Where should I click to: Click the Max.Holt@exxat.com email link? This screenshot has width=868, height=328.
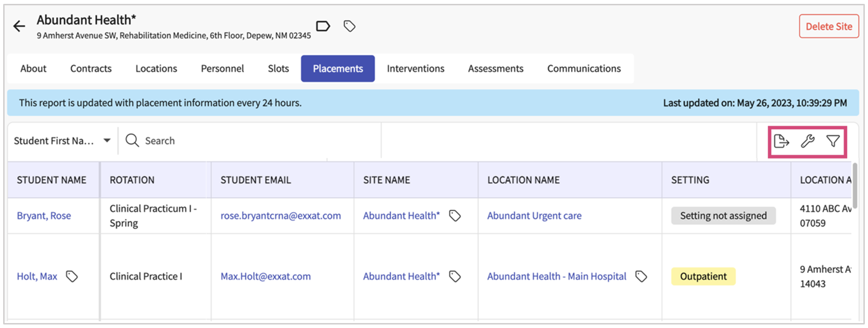pos(266,276)
